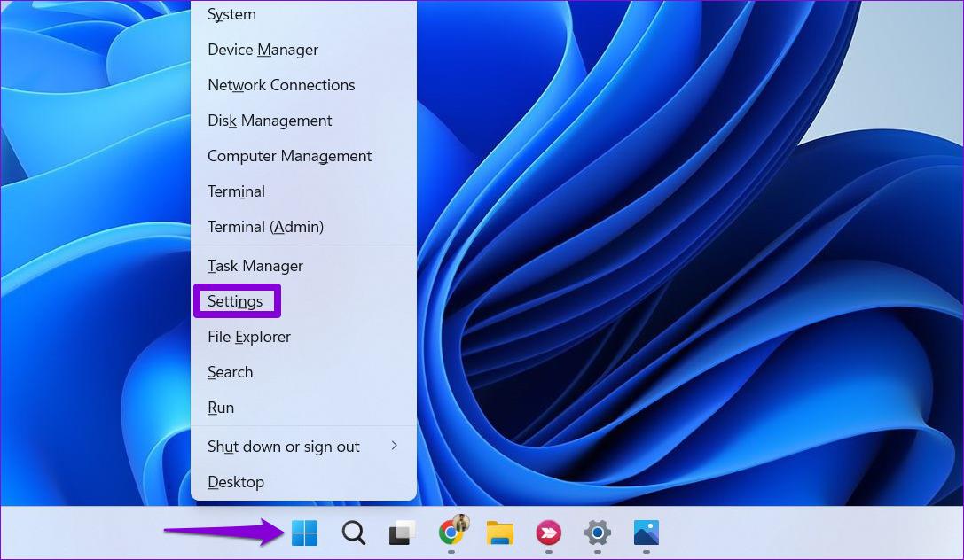Viewport: 964px width, 560px height.
Task: Open the Run dialog
Action: (221, 408)
